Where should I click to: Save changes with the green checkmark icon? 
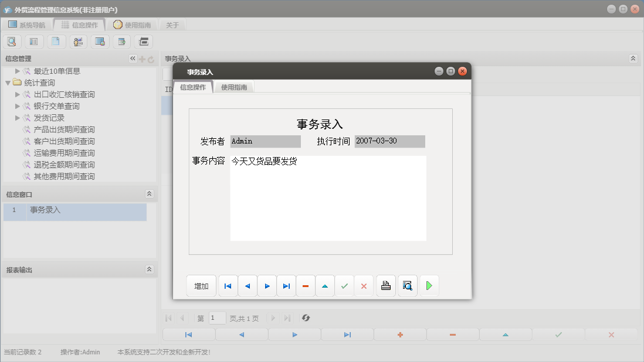(x=344, y=285)
